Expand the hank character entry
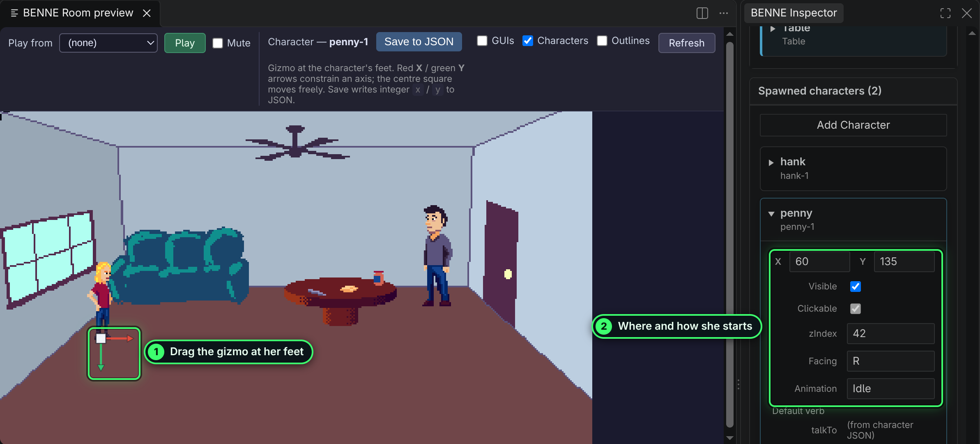 pyautogui.click(x=771, y=162)
